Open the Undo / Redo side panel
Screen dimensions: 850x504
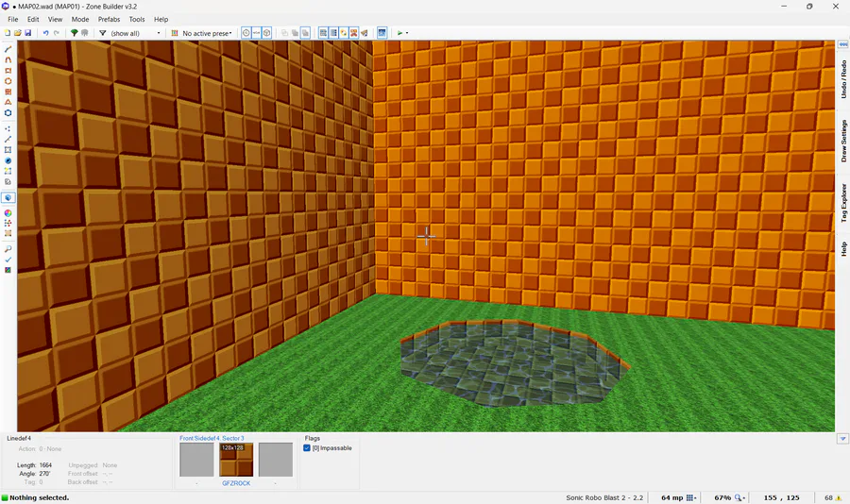click(x=843, y=79)
